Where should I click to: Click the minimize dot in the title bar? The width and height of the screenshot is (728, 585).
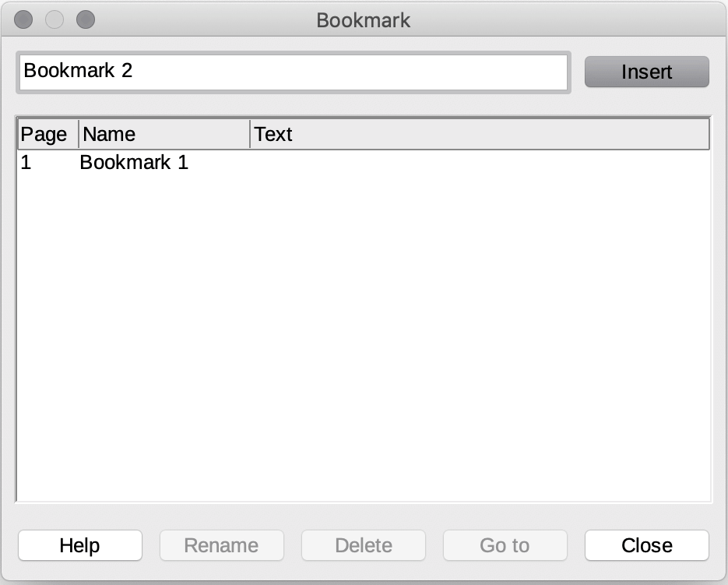click(x=55, y=19)
